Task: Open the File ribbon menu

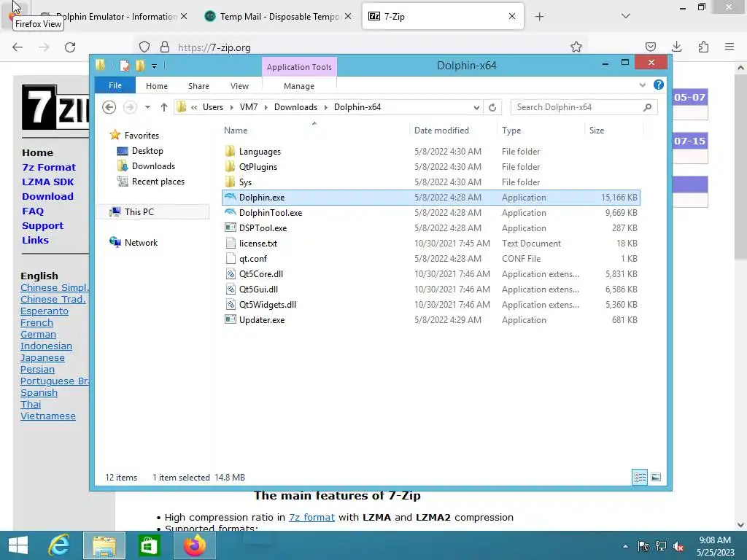Action: coord(115,85)
